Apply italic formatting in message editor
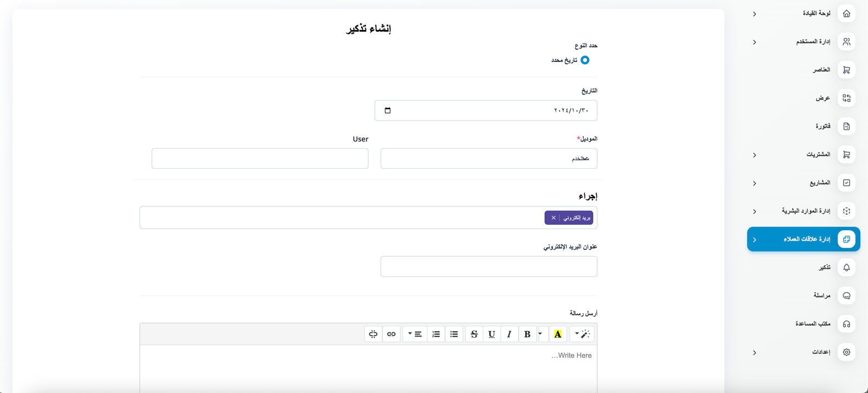868x393 pixels. coord(509,334)
